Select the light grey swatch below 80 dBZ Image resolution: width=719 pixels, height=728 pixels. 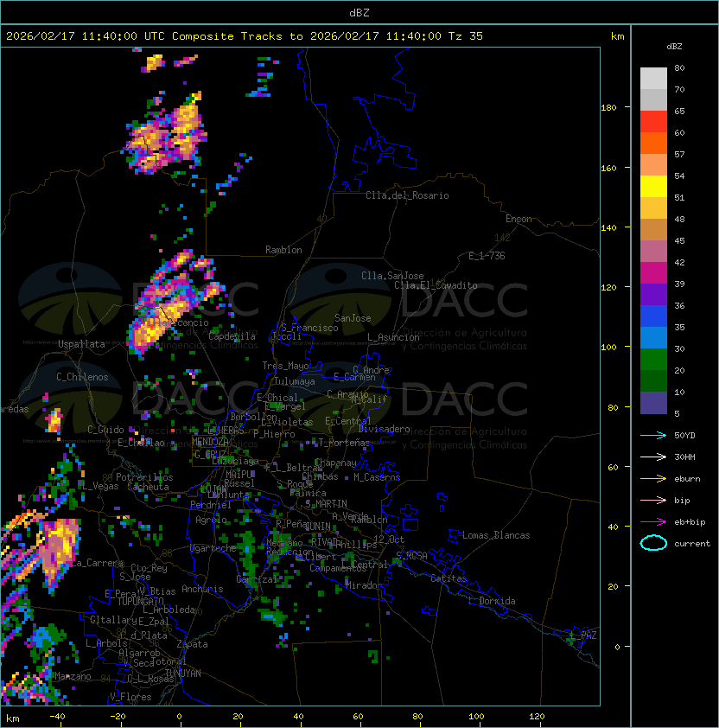[x=653, y=78]
